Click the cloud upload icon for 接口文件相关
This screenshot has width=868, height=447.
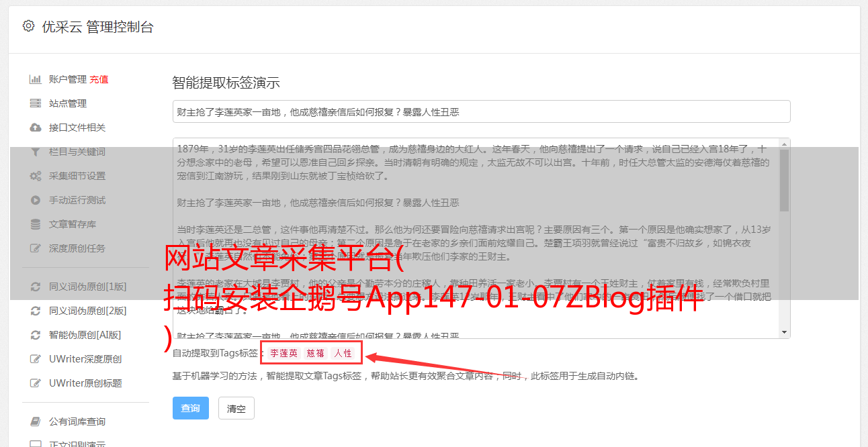pos(36,128)
